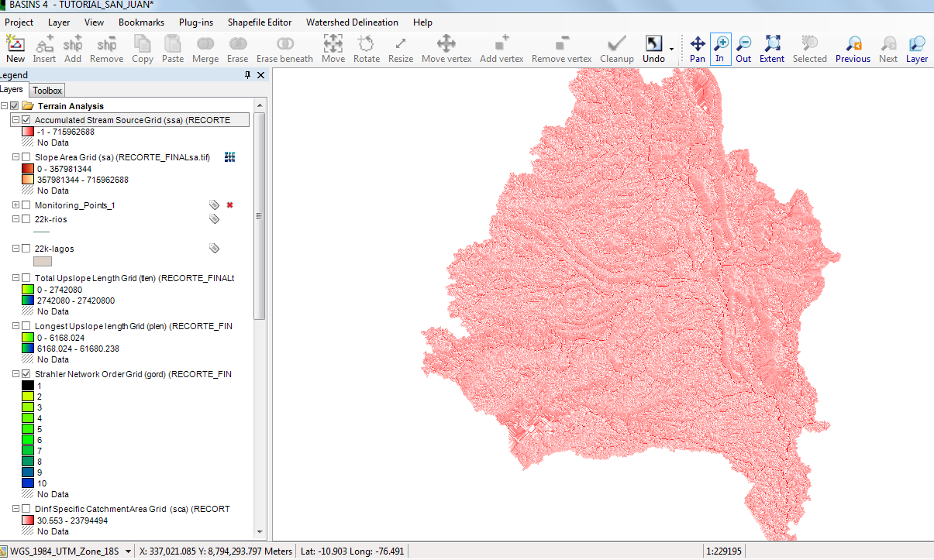Click the tag icon beside 22k-rios
934x560 pixels.
tap(214, 219)
